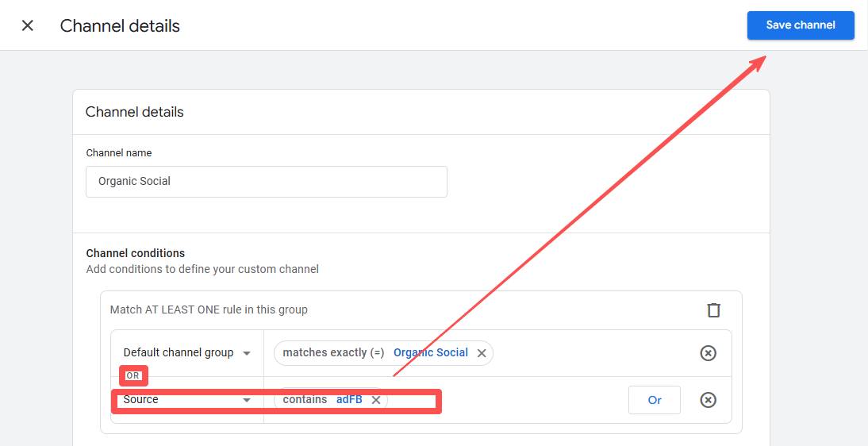
Task: Select the Channel details card heading
Action: coord(134,112)
